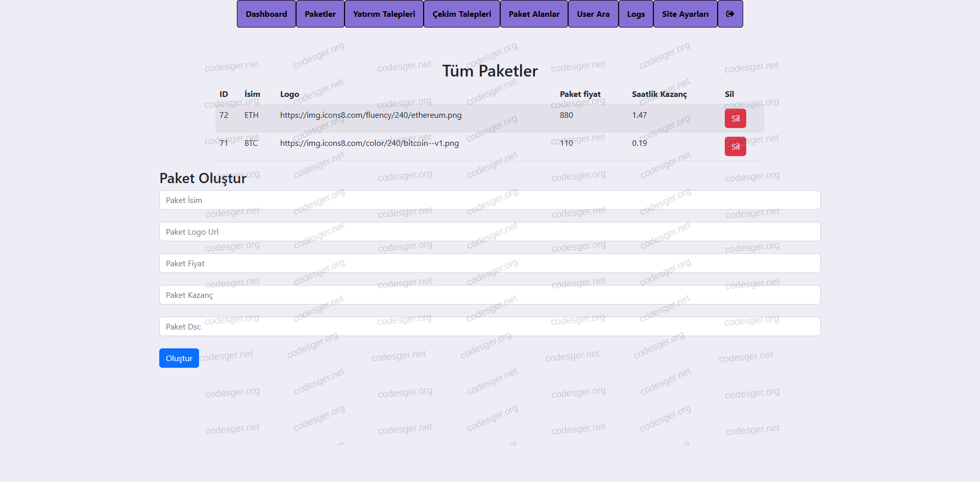Go to the Paketler page

pyautogui.click(x=320, y=14)
